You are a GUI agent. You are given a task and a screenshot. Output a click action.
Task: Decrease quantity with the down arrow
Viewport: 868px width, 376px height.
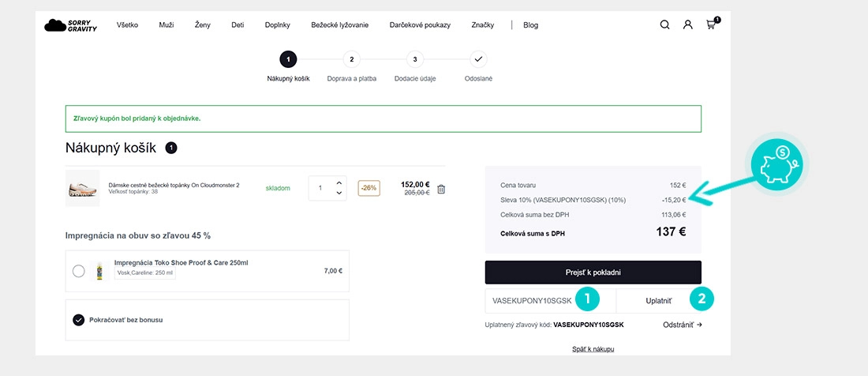click(x=339, y=194)
